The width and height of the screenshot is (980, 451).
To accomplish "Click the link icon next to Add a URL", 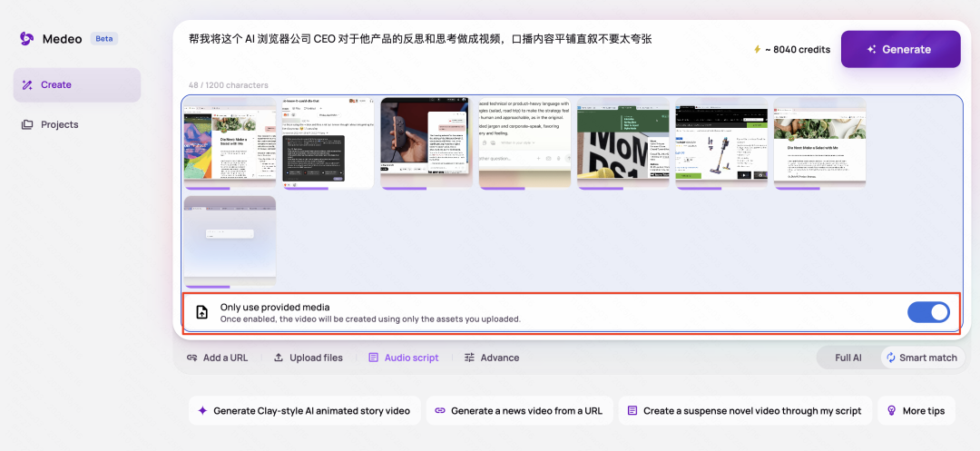I will [x=192, y=358].
